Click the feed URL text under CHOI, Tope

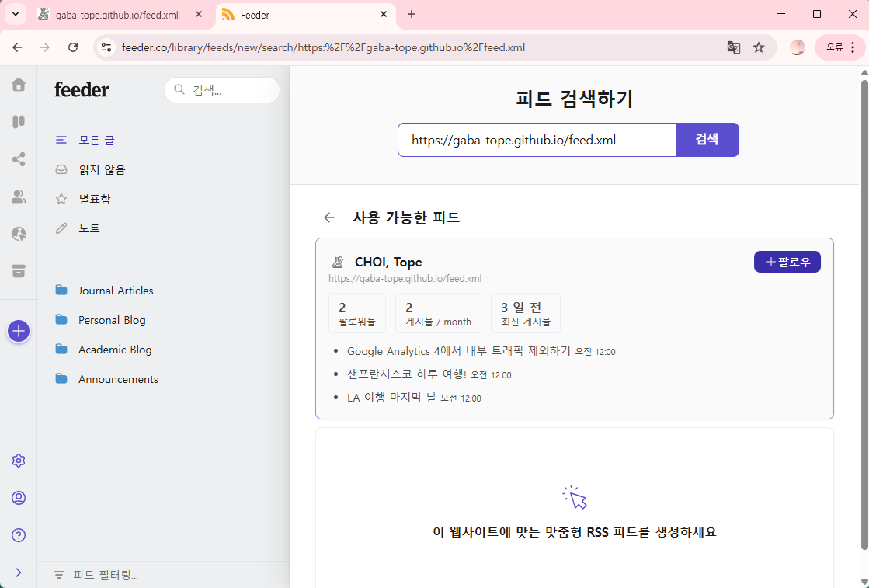tap(405, 279)
